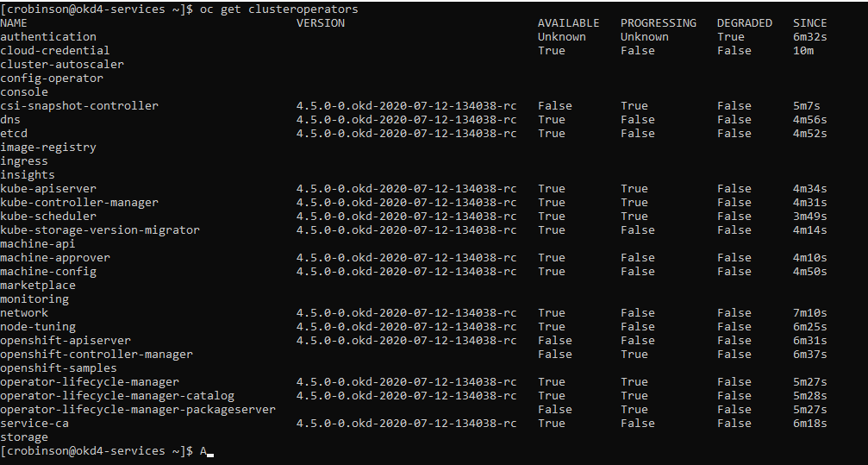Click the version string in dns row
The image size is (868, 465).
pyautogui.click(x=406, y=120)
